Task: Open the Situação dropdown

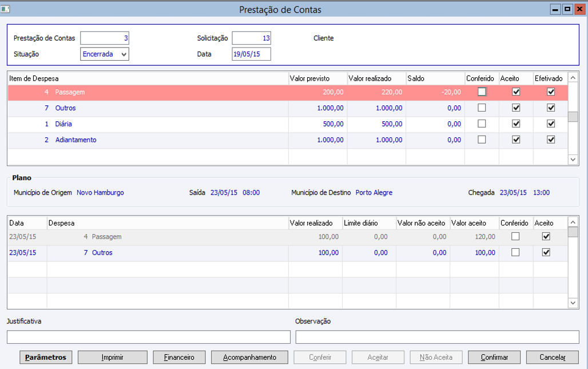Action: 124,54
